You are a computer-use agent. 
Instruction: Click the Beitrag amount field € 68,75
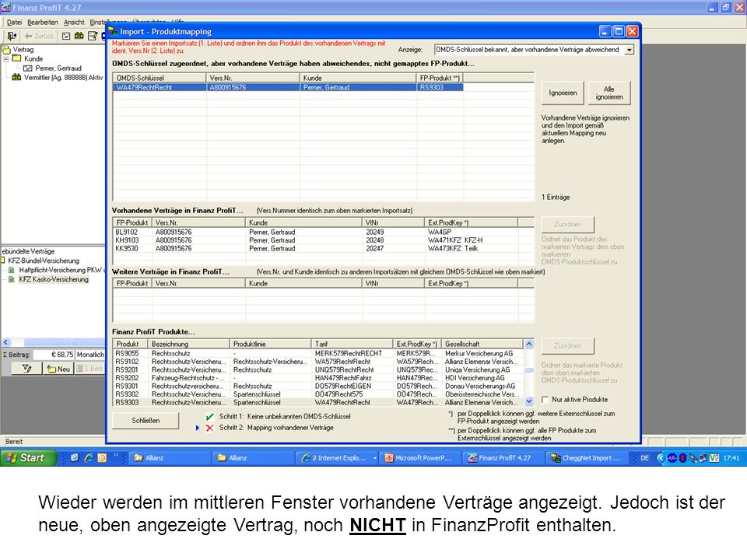pos(54,355)
